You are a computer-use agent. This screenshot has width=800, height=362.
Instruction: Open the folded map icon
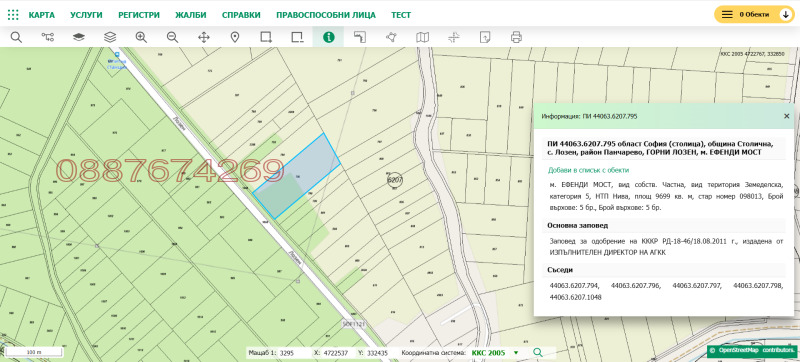422,37
